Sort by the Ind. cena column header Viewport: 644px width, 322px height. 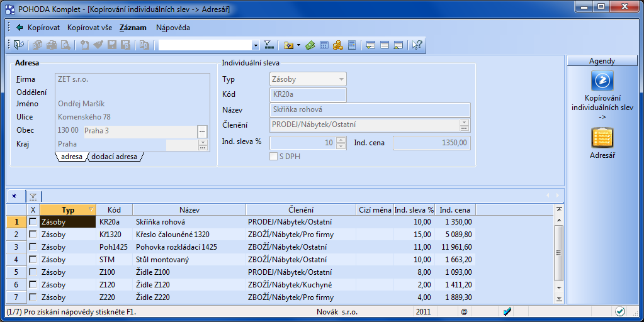pyautogui.click(x=455, y=209)
